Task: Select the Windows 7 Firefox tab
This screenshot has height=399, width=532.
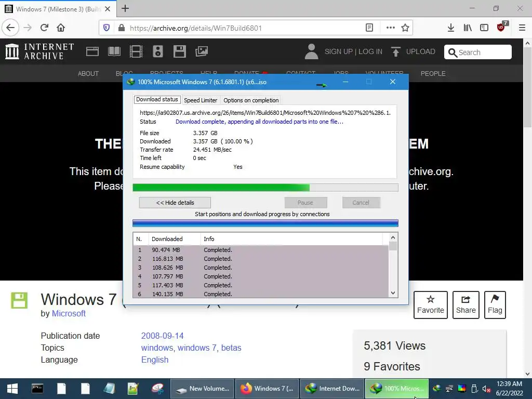Action: click(58, 9)
